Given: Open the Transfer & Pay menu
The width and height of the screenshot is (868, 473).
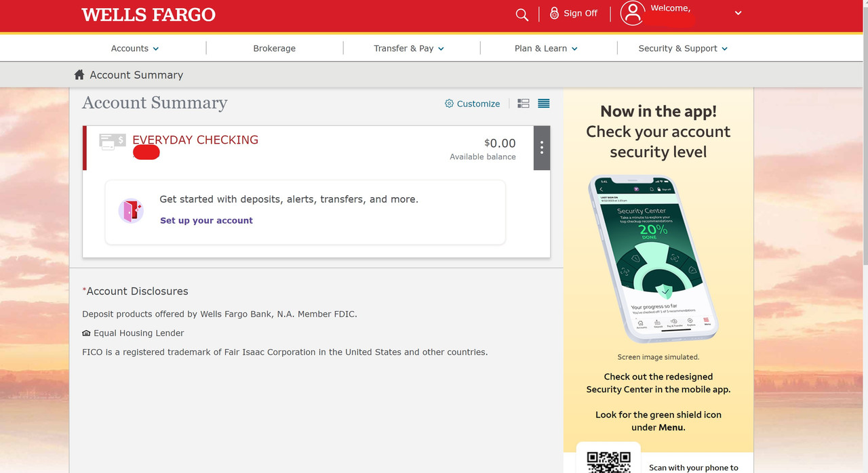Looking at the screenshot, I should 409,48.
